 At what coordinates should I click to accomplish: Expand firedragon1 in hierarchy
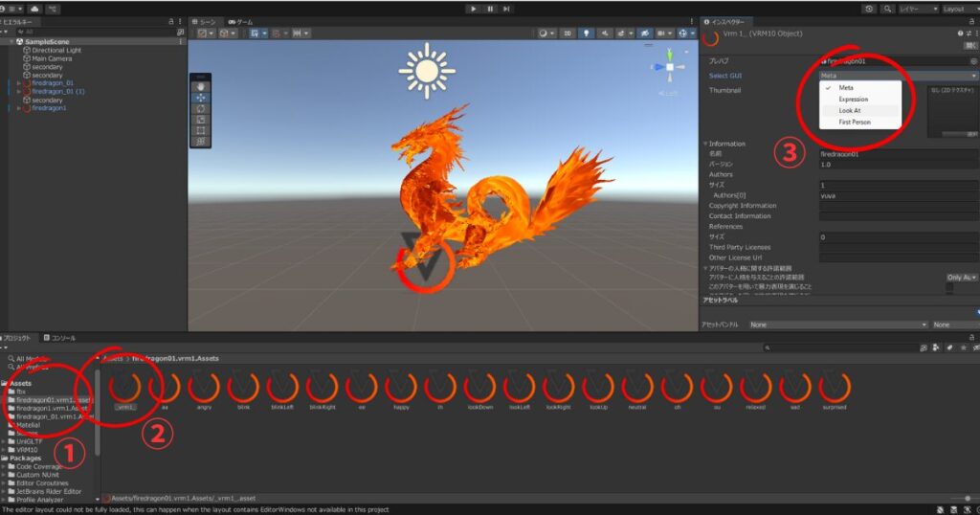19,108
